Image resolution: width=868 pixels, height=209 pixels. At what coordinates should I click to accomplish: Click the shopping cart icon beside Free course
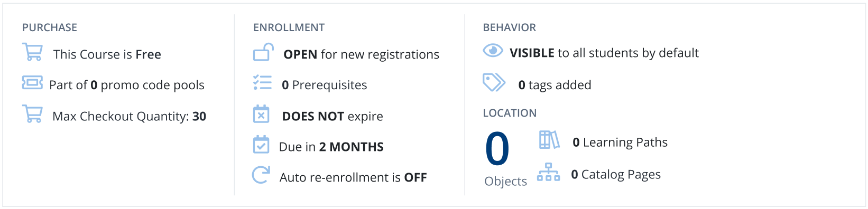tap(33, 52)
